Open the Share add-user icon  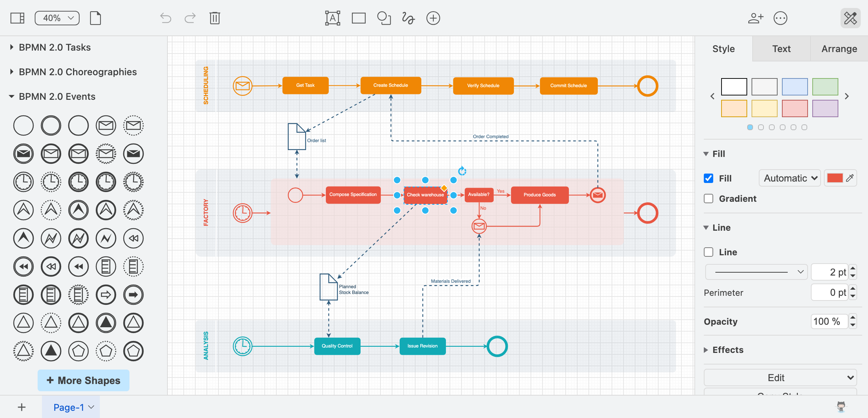click(x=756, y=18)
